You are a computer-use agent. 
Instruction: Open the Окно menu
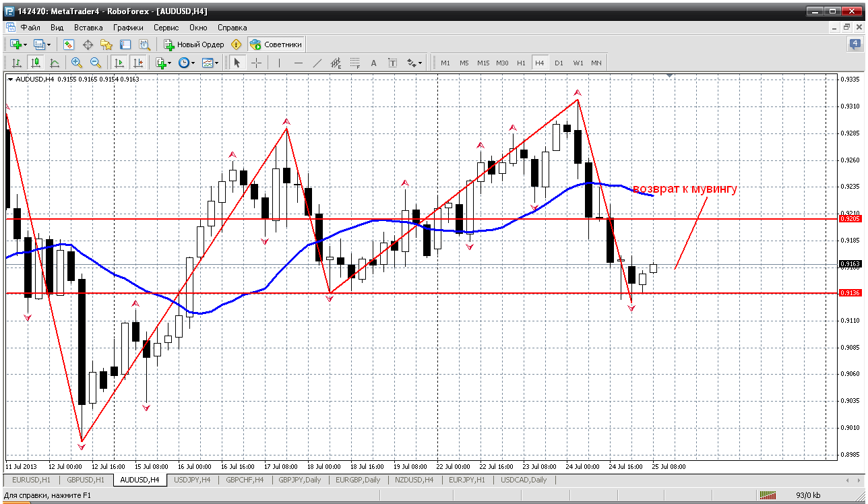pos(198,28)
